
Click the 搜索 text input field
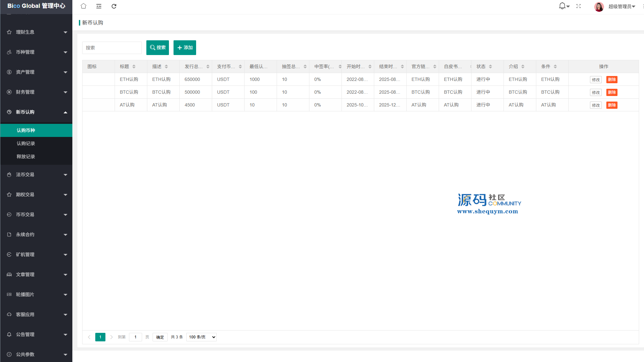(112, 48)
